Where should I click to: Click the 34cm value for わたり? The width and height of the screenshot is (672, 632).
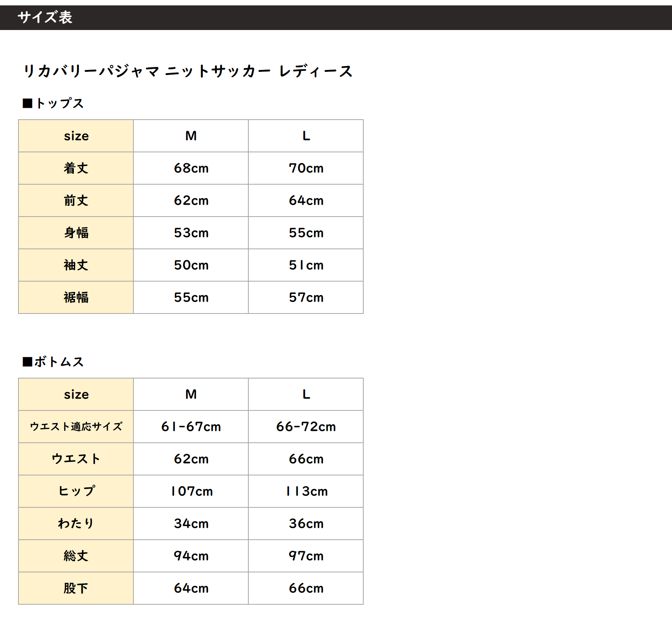(191, 524)
